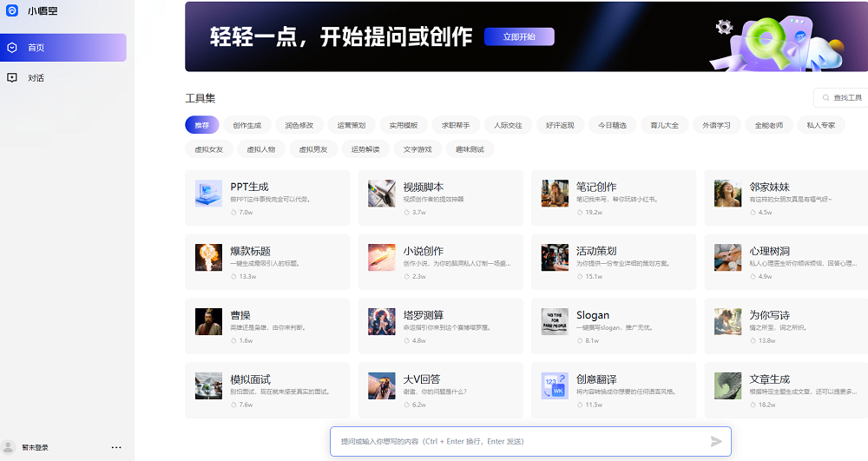Screen dimensions: 868x461
Task: Open the 视频脚本 tool icon
Action: [382, 193]
